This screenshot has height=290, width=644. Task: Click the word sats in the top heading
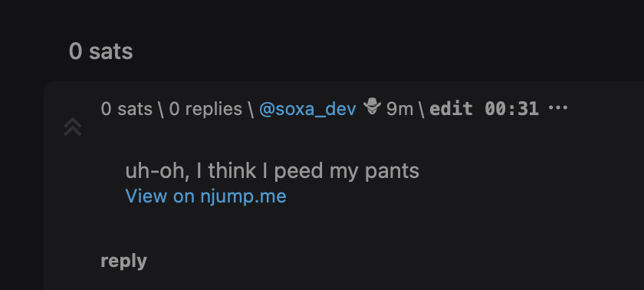coord(111,51)
